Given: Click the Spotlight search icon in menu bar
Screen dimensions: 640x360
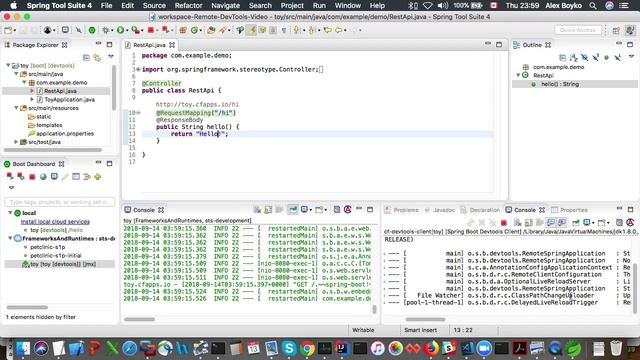Looking at the screenshot, I should pos(593,6).
